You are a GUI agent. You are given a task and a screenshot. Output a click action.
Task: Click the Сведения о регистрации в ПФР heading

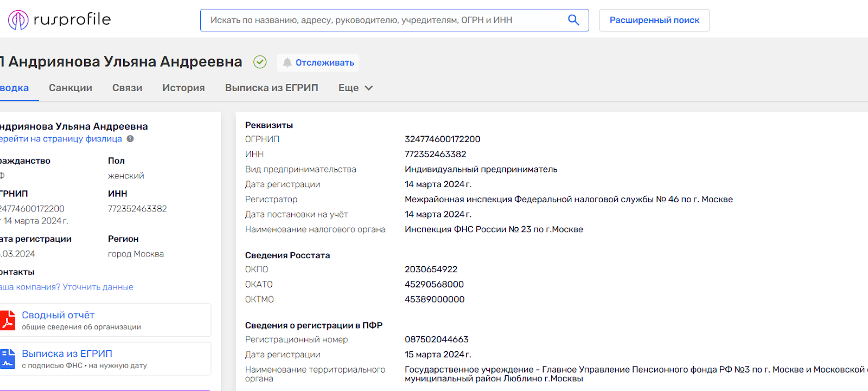coord(314,325)
